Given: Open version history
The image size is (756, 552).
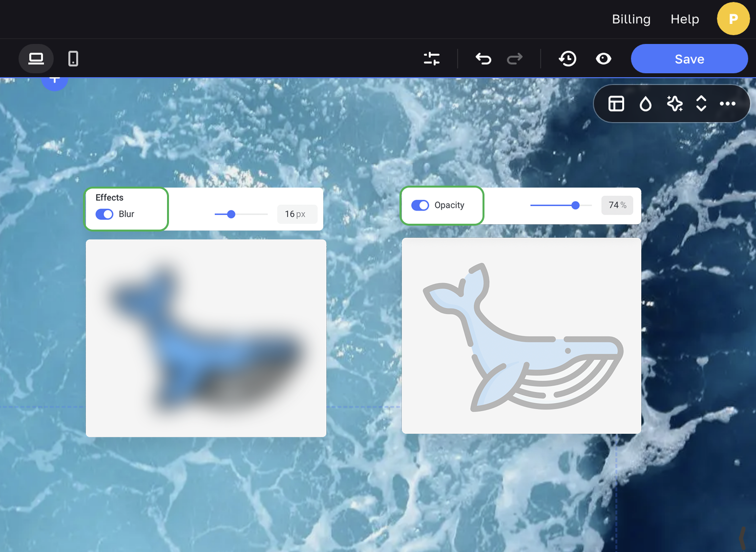Looking at the screenshot, I should [567, 59].
